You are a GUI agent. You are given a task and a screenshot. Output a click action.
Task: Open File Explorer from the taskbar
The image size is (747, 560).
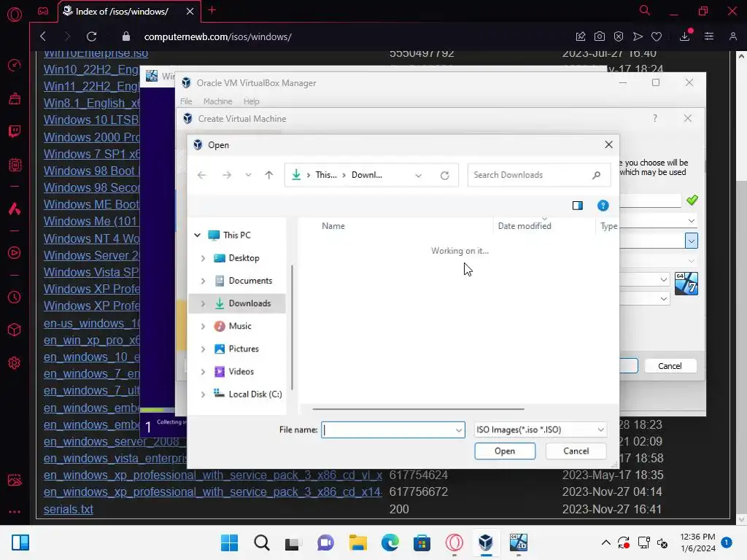pos(357,542)
